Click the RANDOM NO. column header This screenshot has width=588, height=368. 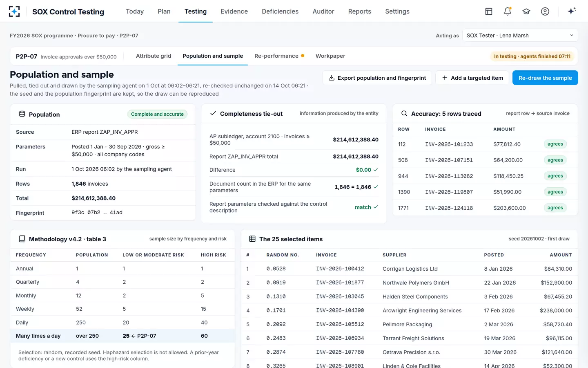(x=283, y=255)
